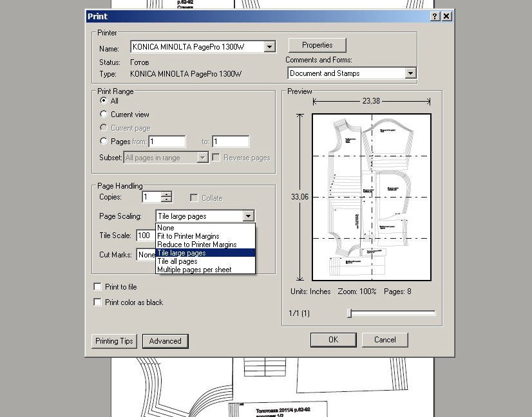Choose Tile large pages in list
532x417 pixels.
coord(205,253)
